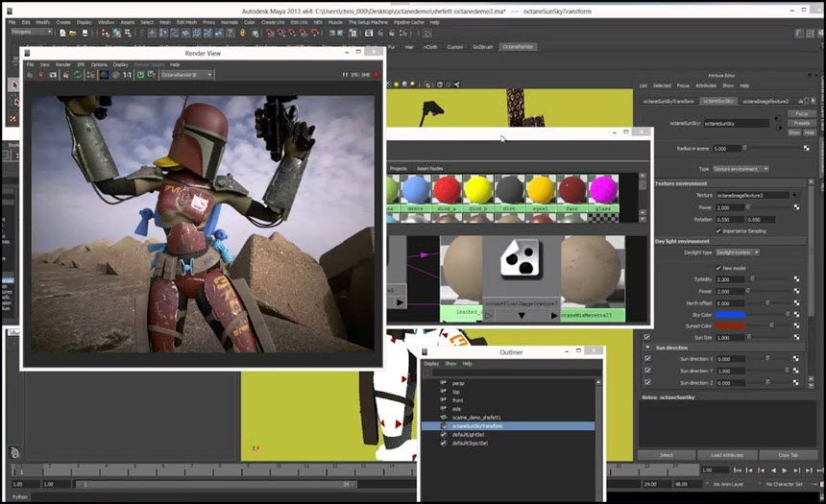The width and height of the screenshot is (826, 504).
Task: Toggle the checkbox beside Sun direction: Y
Action: (x=647, y=371)
